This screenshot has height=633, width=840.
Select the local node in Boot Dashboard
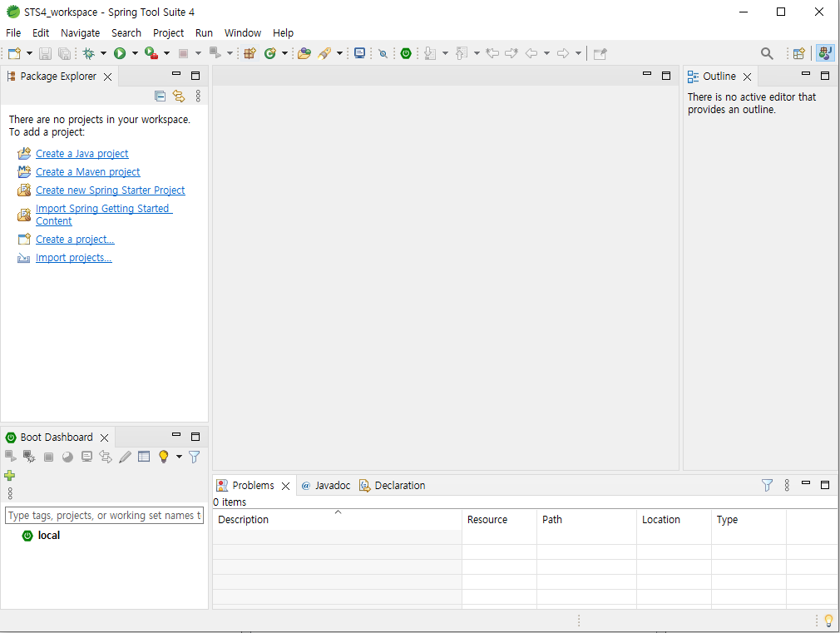[x=49, y=536]
